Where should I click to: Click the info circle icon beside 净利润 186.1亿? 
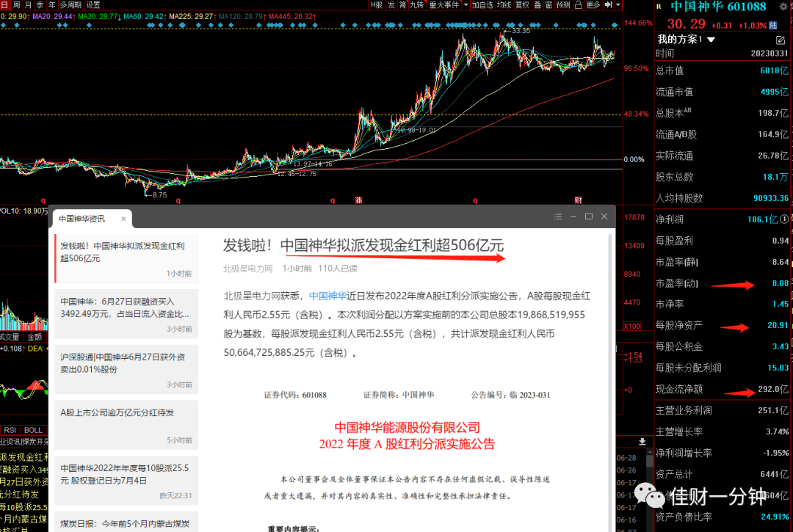(784, 219)
